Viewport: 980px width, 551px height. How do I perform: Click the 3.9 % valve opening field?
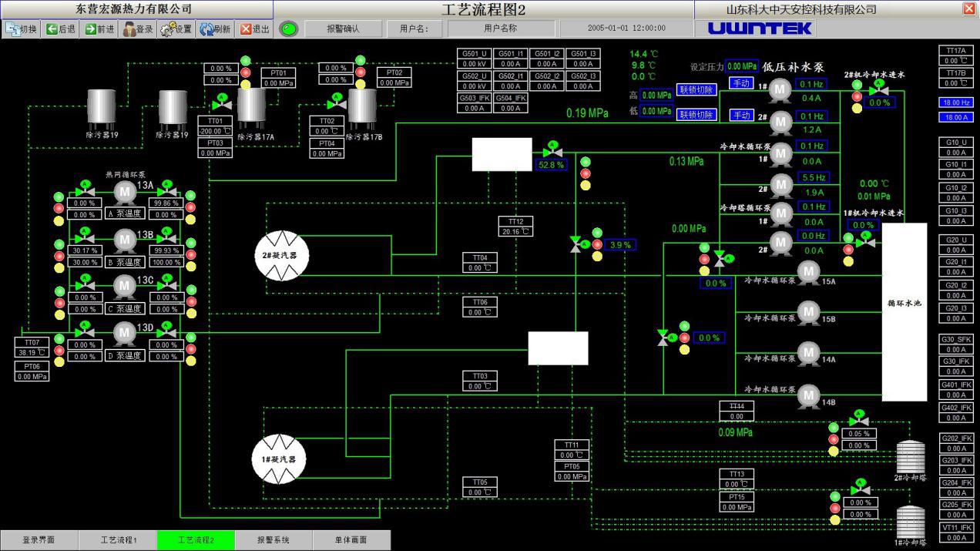pos(621,245)
